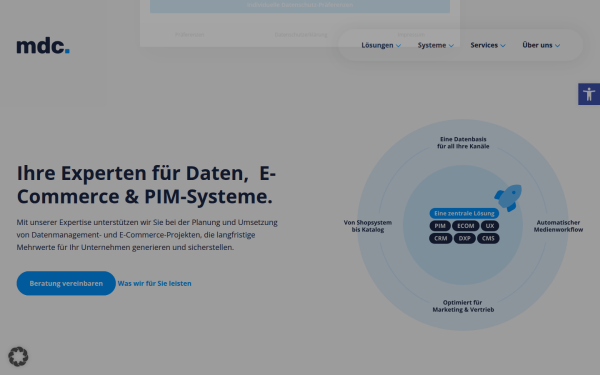
Task: Click the Von Shopsystem bis Katalog label
Action: [x=368, y=226]
